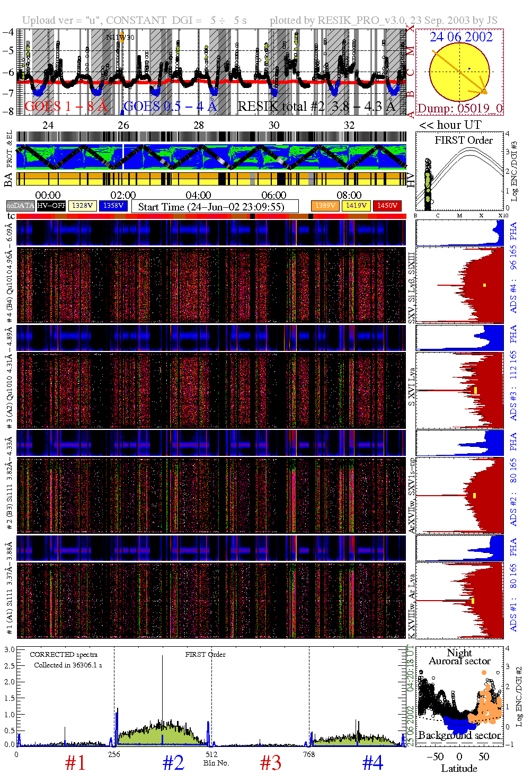
Task: Click the noDATA legend box
Action: click(20, 206)
